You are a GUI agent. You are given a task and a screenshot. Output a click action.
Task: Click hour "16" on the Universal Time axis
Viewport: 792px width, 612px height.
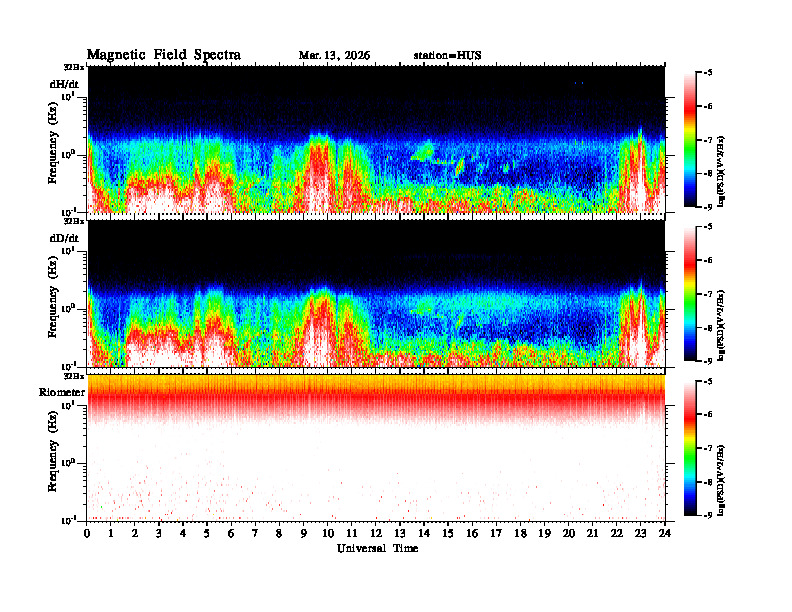tap(472, 534)
